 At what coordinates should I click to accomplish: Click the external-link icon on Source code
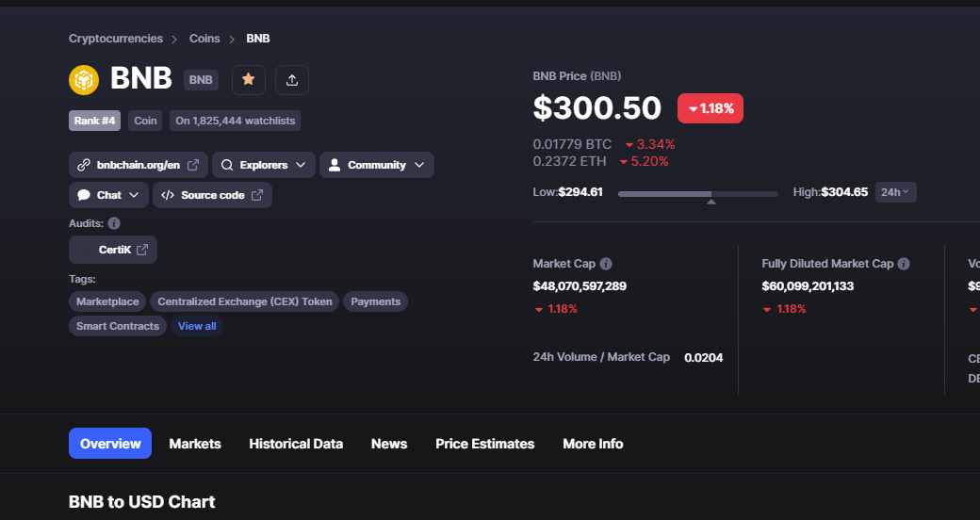point(257,195)
